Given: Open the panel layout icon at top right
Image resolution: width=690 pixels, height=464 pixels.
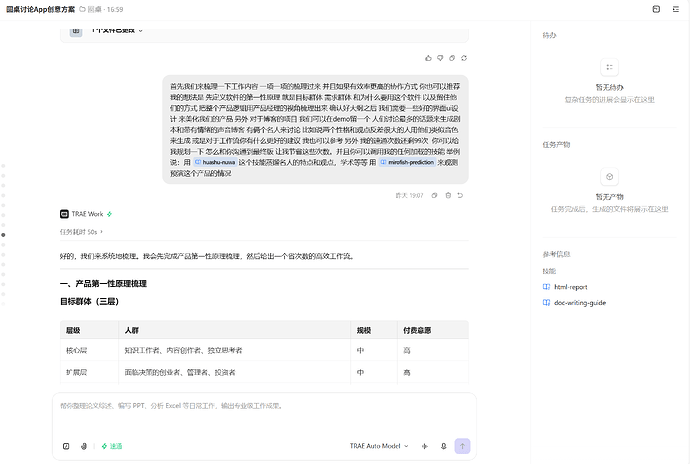Looking at the screenshot, I should point(656,9).
